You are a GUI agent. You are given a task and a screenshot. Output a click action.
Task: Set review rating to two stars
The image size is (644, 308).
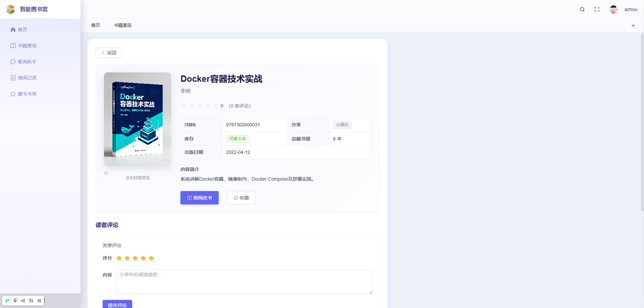pos(127,258)
